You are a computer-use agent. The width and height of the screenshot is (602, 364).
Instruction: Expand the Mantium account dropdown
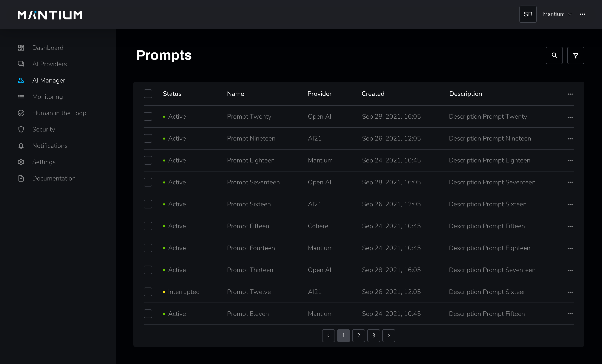click(557, 14)
